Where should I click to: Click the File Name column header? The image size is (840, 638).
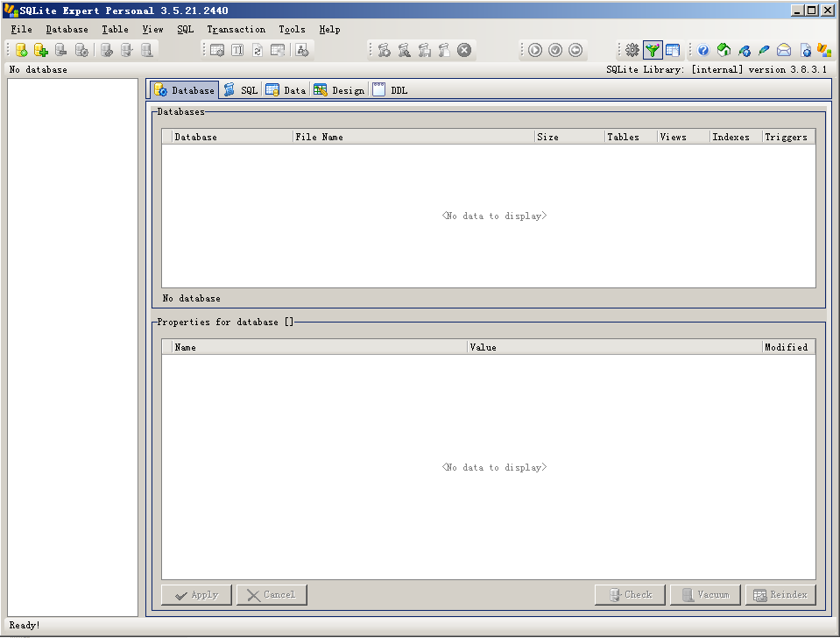pyautogui.click(x=413, y=137)
